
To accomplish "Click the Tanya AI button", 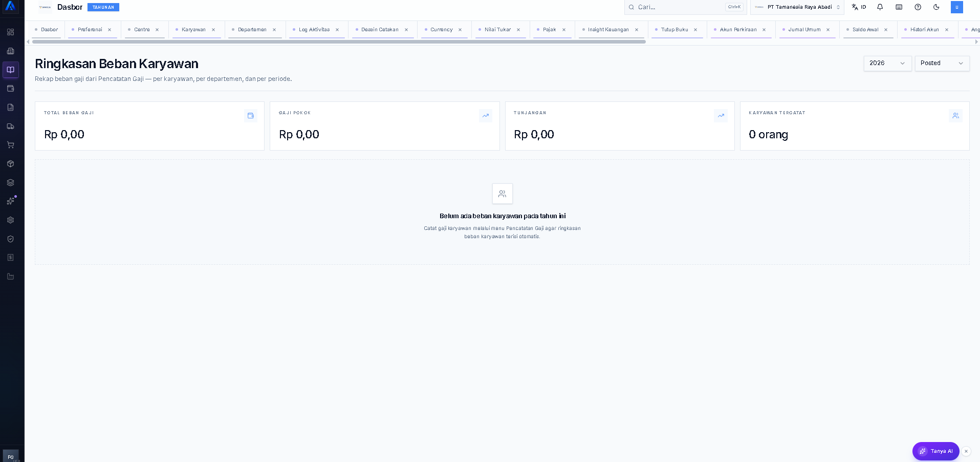I will coord(935,451).
